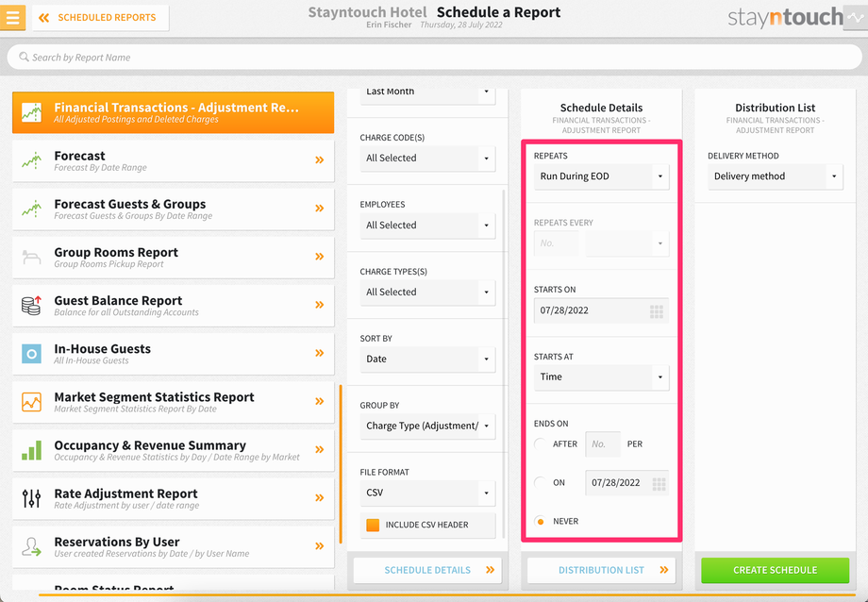
Task: Open the Repeats Run During EOD dropdown
Action: point(601,176)
